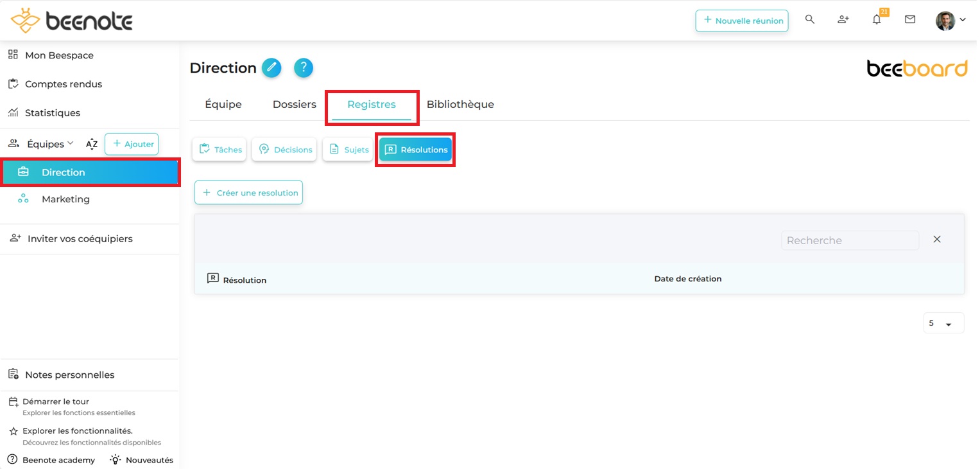
Task: Click the add person icon in header
Action: point(843,20)
